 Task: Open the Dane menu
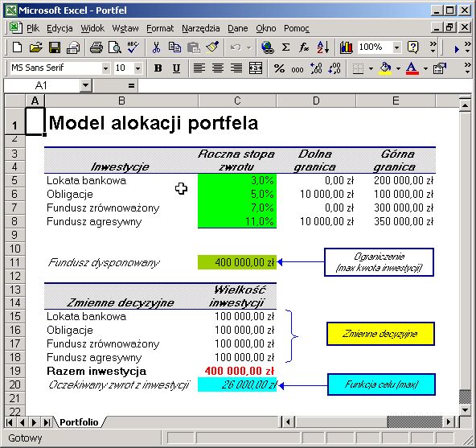point(238,28)
